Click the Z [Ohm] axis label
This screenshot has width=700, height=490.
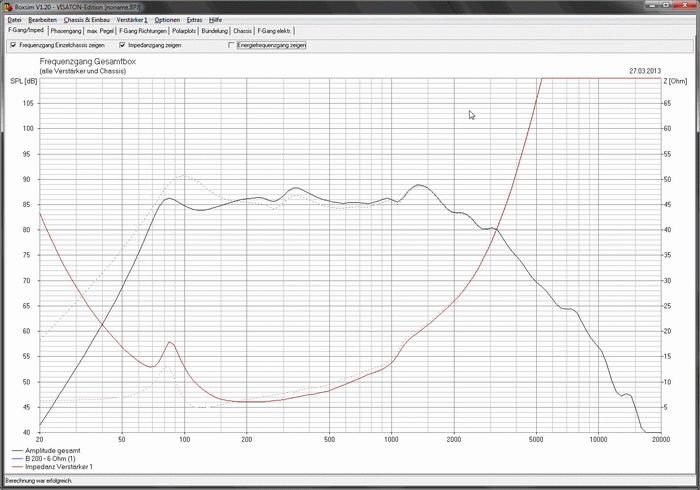[675, 81]
